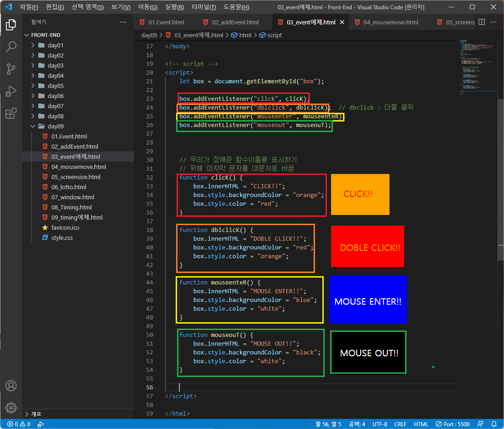Open the Accounts menu icon
Image resolution: width=504 pixels, height=429 pixels.
(x=11, y=386)
